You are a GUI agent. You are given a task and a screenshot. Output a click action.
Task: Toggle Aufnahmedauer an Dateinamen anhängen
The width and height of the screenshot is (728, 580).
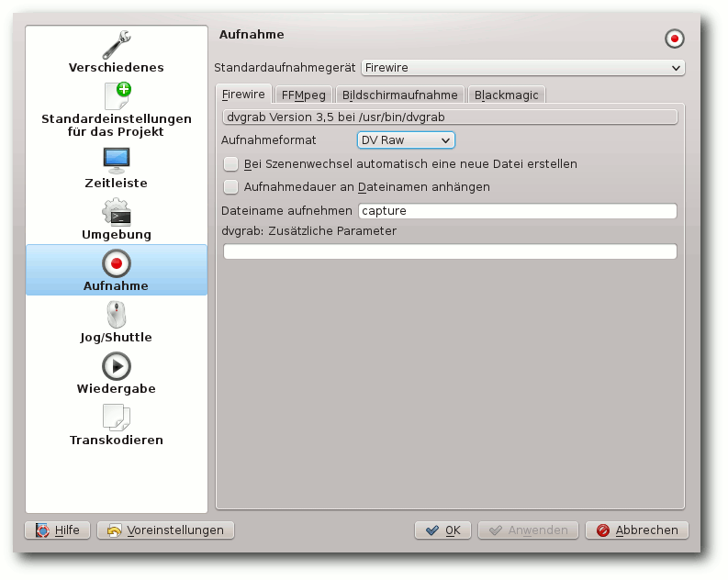click(230, 187)
